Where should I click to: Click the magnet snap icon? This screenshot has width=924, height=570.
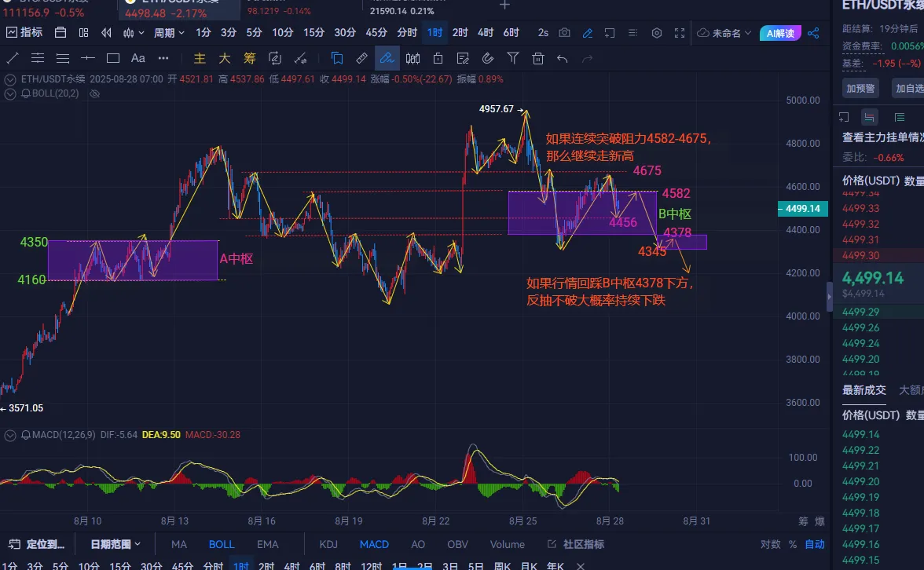[488, 58]
